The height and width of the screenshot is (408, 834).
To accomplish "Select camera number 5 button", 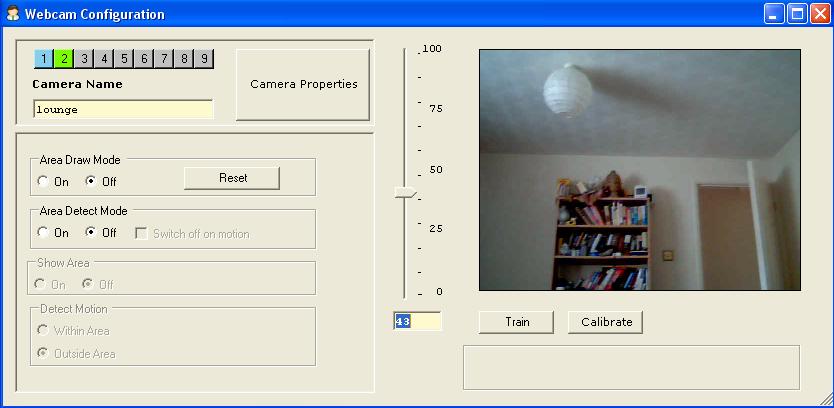I will point(124,59).
